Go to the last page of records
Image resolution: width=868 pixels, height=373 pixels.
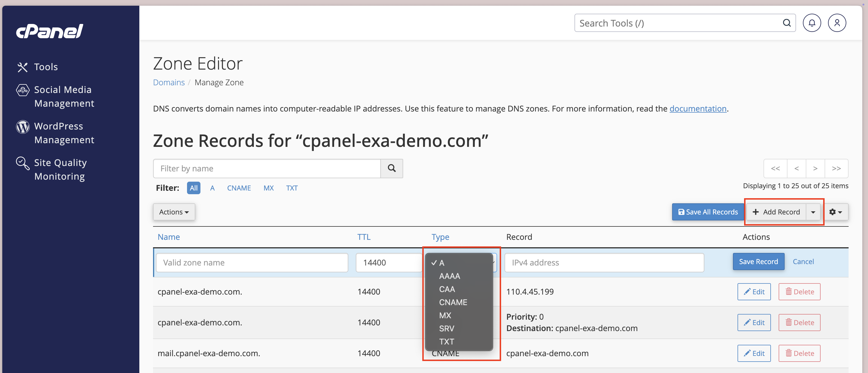[x=836, y=168]
